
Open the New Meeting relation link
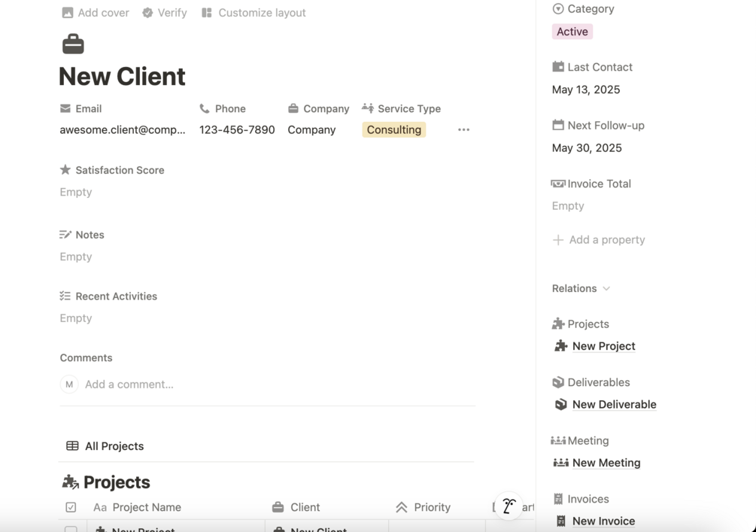(606, 463)
